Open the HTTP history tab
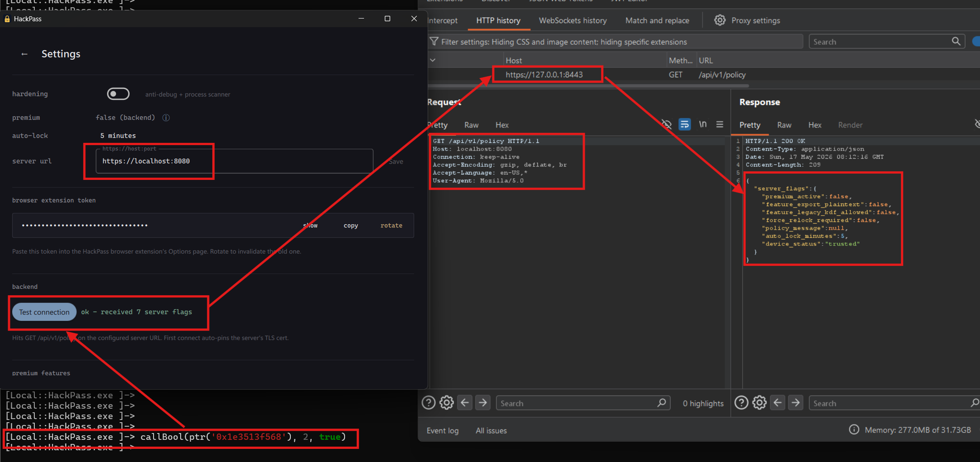 (x=498, y=20)
